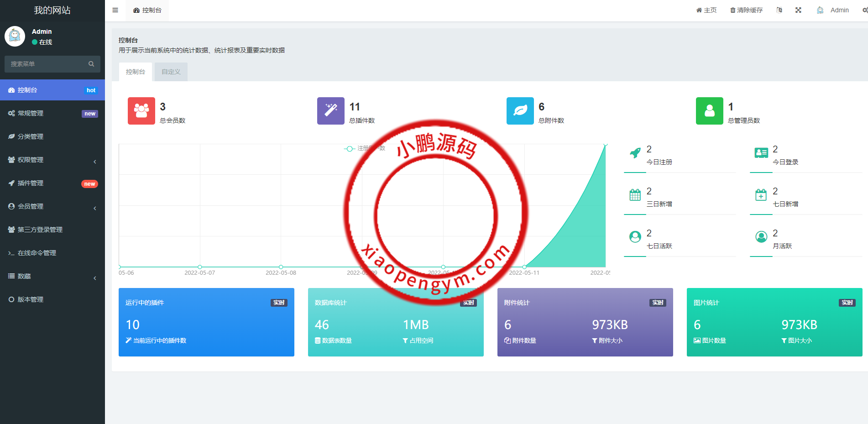
Task: Expand the 权限管理 sidebar menu
Action: click(x=52, y=160)
